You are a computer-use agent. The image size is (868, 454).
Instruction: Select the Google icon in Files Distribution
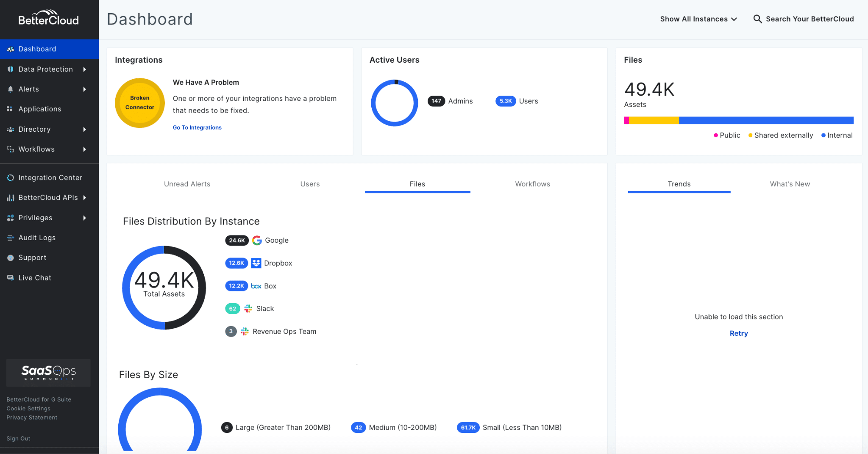257,240
